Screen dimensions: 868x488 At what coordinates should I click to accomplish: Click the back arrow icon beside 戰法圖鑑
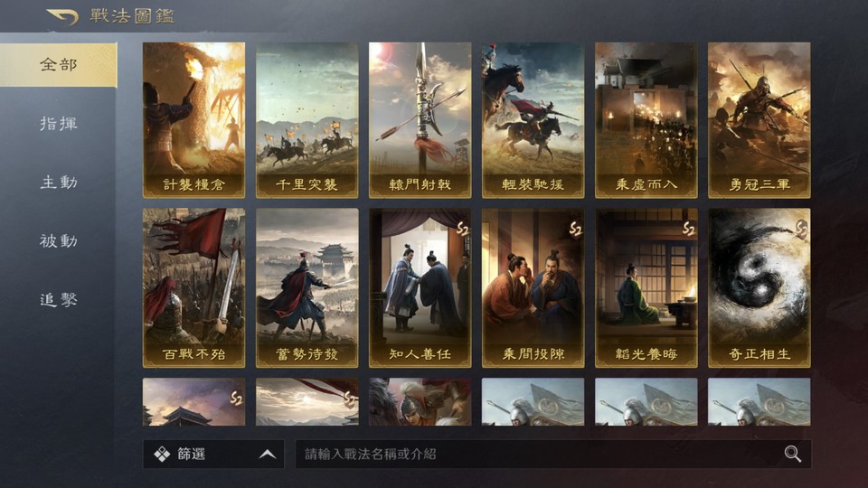coord(62,17)
